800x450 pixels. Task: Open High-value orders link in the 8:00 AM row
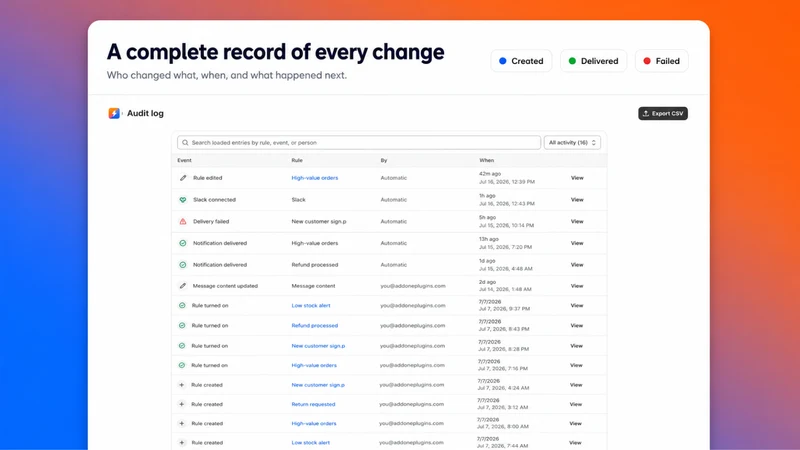[x=314, y=423]
